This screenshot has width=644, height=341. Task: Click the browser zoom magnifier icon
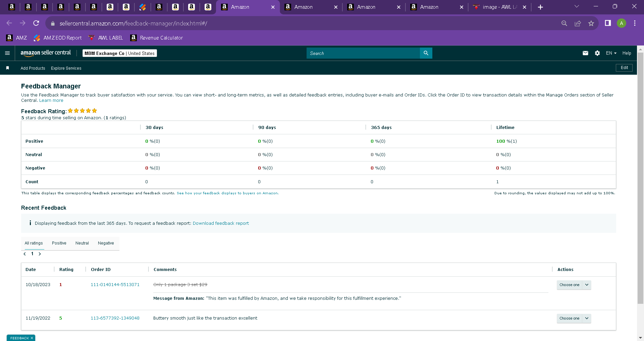tap(564, 23)
